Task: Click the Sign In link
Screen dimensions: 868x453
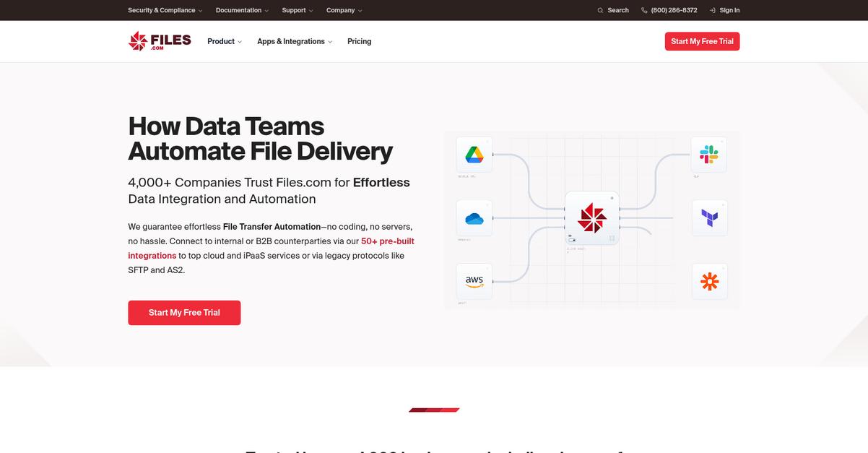Action: click(x=724, y=10)
